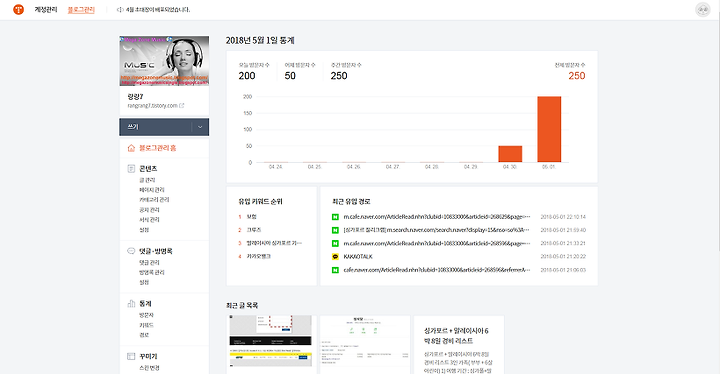Go to 블로그관리 홈

pyautogui.click(x=158, y=148)
